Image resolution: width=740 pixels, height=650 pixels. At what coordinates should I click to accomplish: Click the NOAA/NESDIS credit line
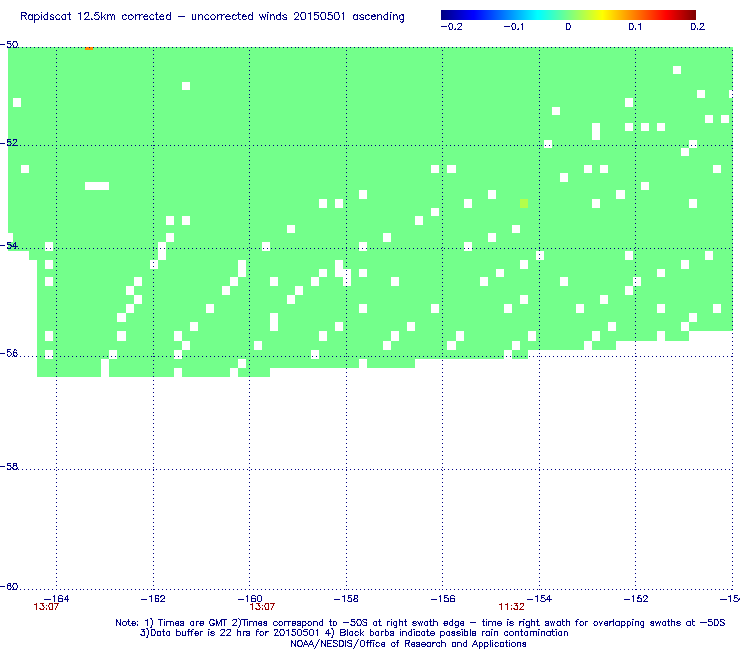[408, 644]
